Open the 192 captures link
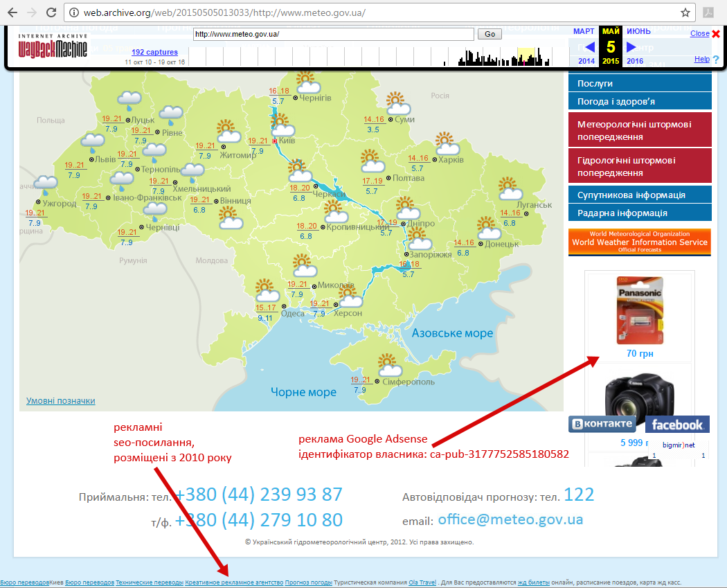This screenshot has width=727, height=588. coord(155,52)
